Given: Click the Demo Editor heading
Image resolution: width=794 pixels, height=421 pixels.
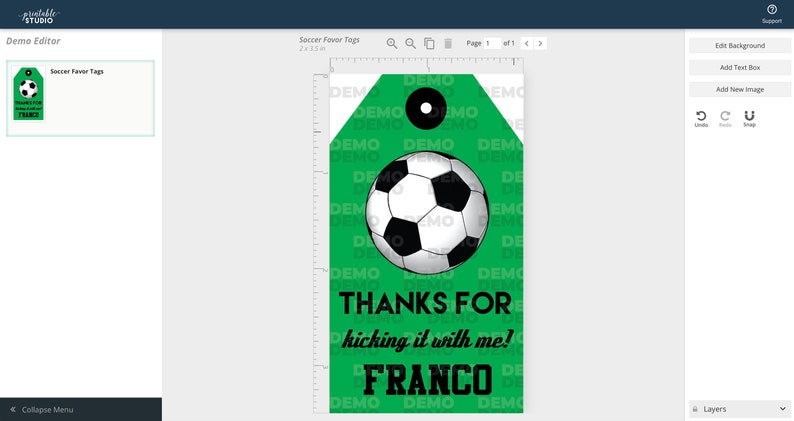Looking at the screenshot, I should coord(33,41).
